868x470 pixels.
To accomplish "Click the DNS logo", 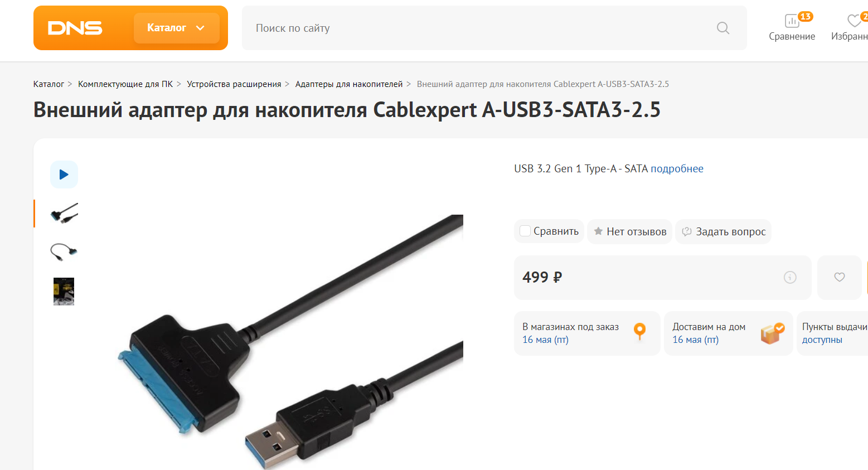I will pyautogui.click(x=75, y=28).
